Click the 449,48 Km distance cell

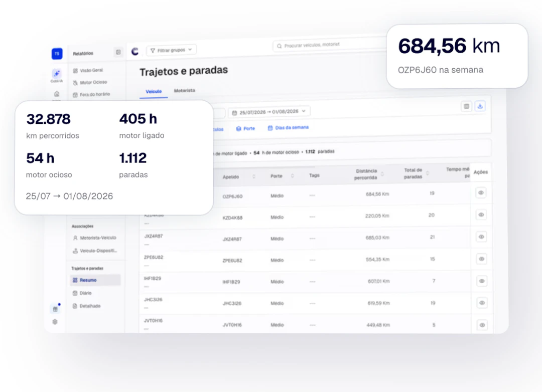pos(378,325)
